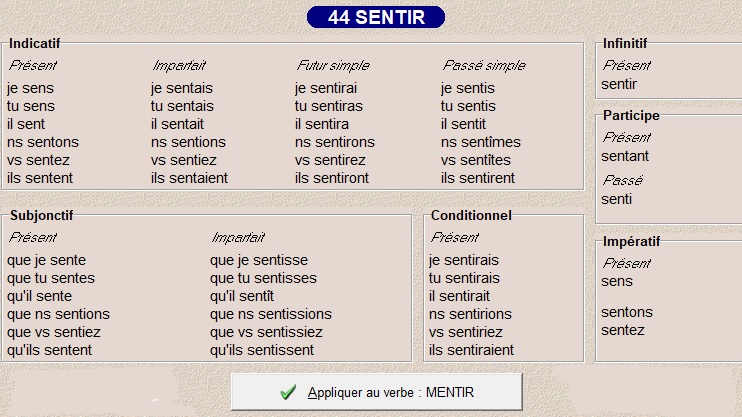This screenshot has height=417, width=742.
Task: Click the '44 SENTIR' title banner
Action: [375, 17]
